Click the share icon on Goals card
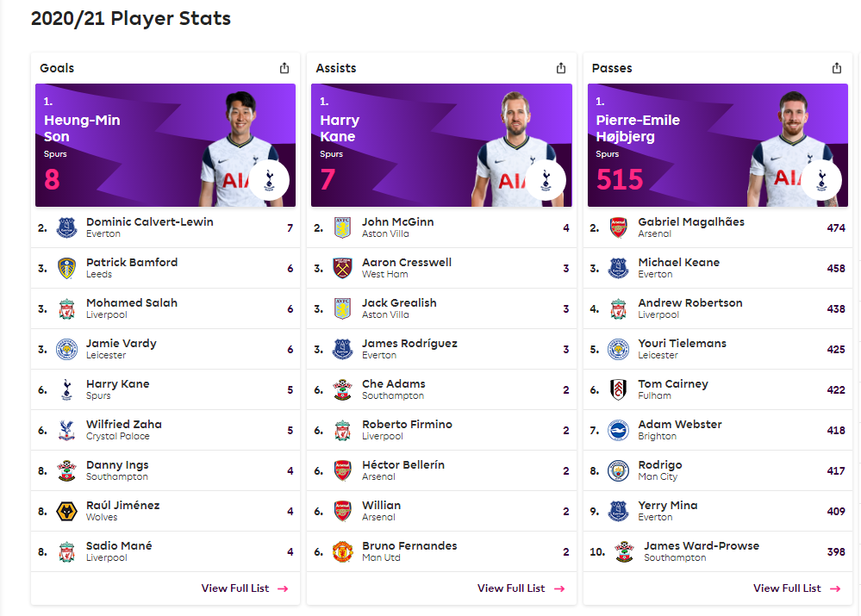 (284, 68)
